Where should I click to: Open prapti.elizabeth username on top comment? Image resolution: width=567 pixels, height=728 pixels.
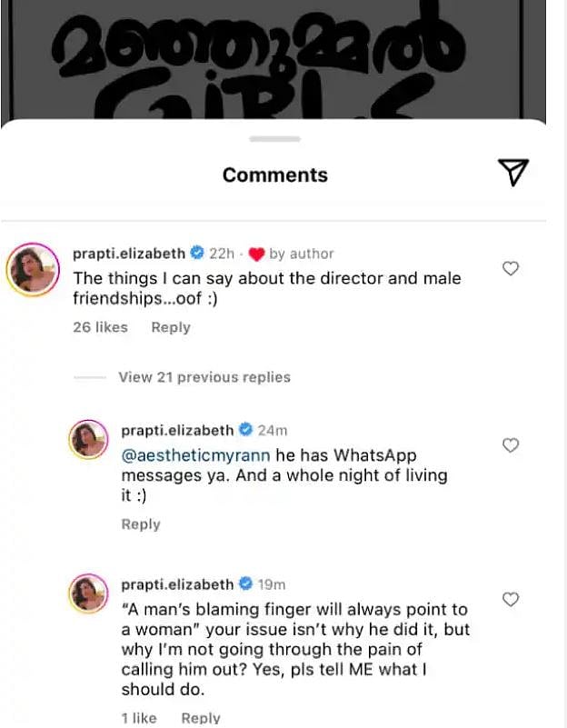point(128,254)
